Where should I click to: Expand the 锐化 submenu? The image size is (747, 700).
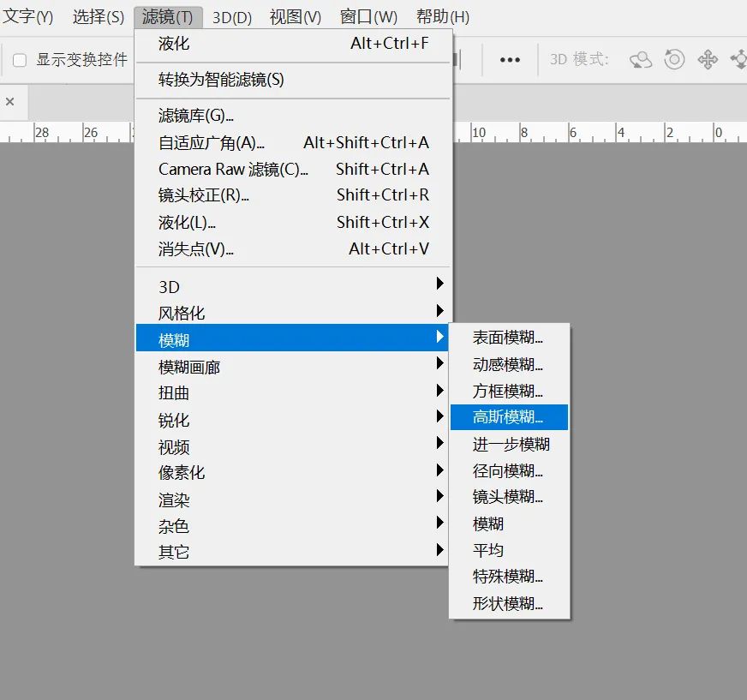pyautogui.click(x=292, y=420)
